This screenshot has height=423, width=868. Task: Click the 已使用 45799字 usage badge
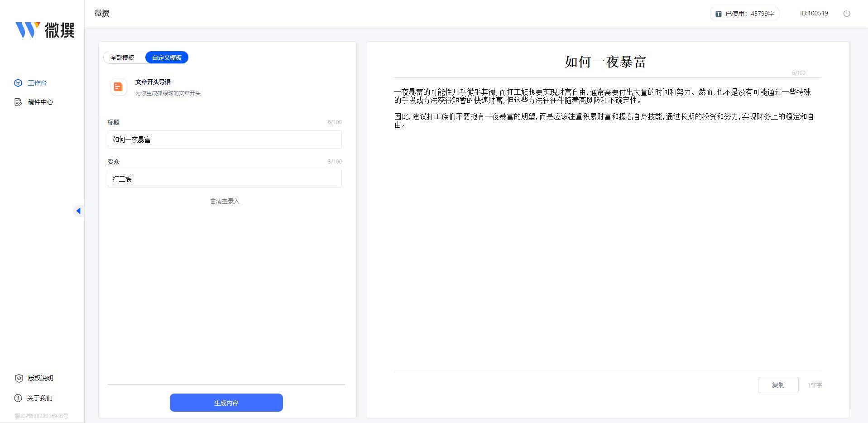pos(744,14)
